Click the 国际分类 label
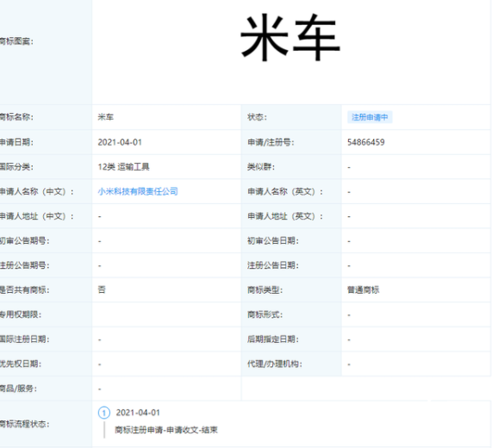Image resolution: width=492 pixels, height=448 pixels. pyautogui.click(x=16, y=167)
